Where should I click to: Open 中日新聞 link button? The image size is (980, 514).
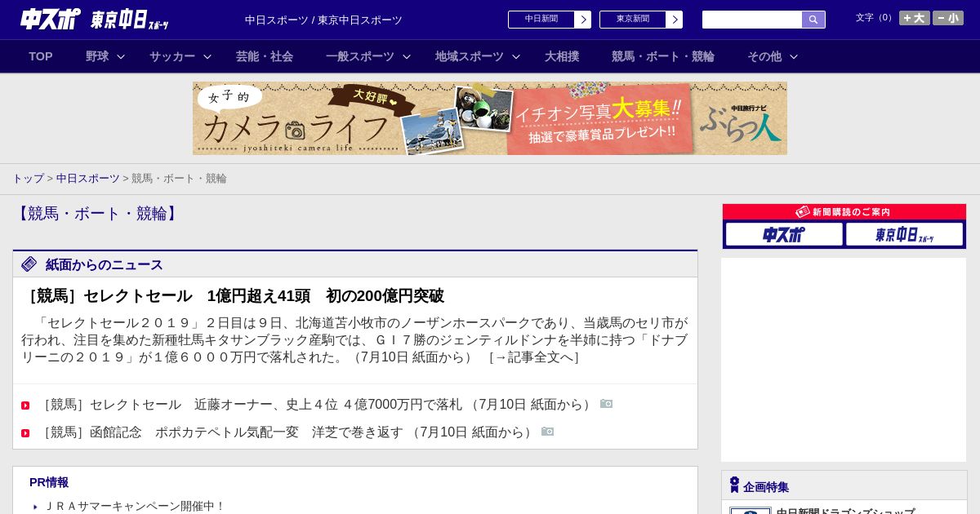pyautogui.click(x=550, y=20)
